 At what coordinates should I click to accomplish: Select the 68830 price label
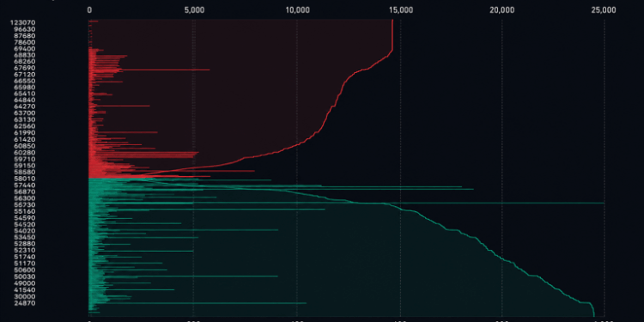(x=24, y=55)
